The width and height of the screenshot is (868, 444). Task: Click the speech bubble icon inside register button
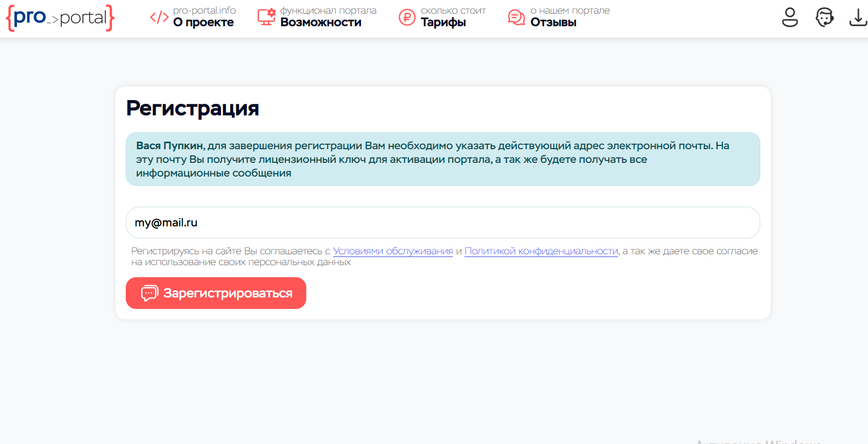[149, 293]
